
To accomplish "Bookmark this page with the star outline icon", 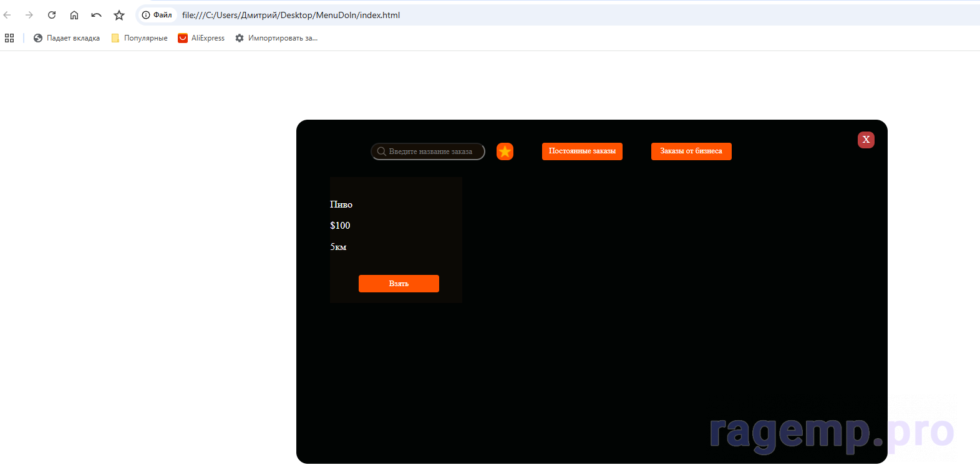I will (119, 15).
